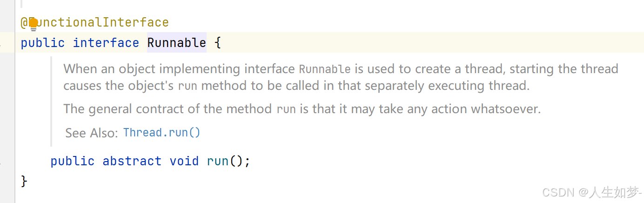Viewport: 644px width, 203px height.
Task: Click the closing brace of the interface
Action: 24,181
